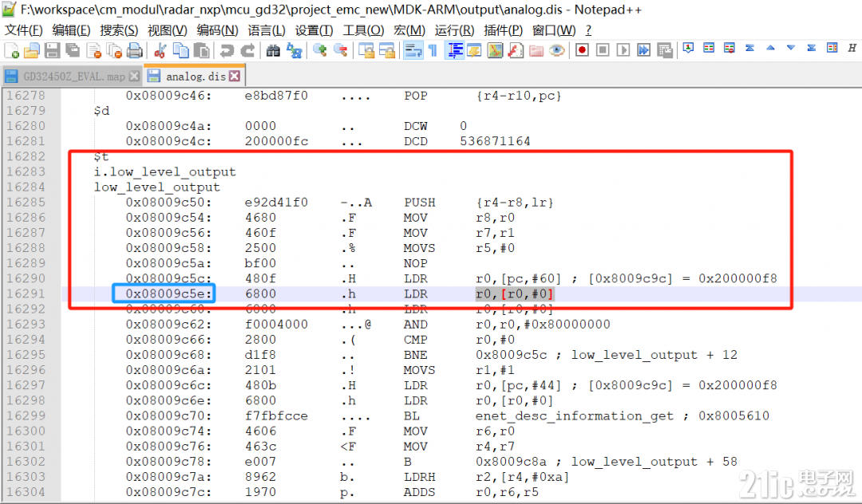Viewport: 862px width, 504px height.
Task: Cut selection with scissors icon
Action: (160, 50)
